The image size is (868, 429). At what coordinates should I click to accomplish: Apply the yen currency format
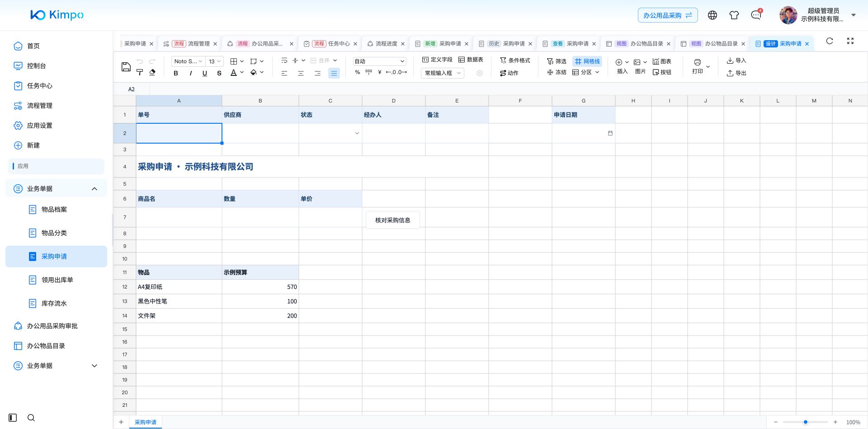point(380,72)
